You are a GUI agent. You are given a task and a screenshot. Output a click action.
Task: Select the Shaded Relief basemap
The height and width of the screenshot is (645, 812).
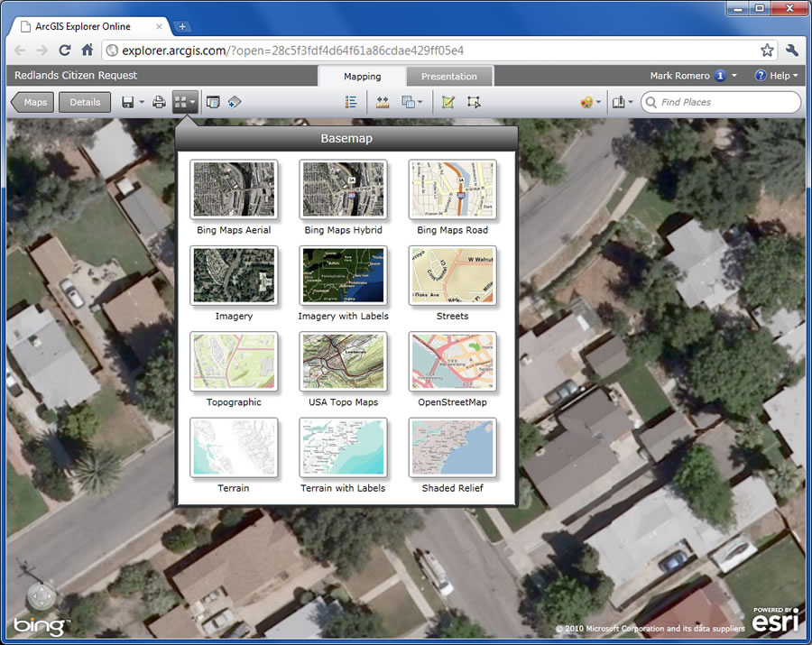[x=452, y=447]
